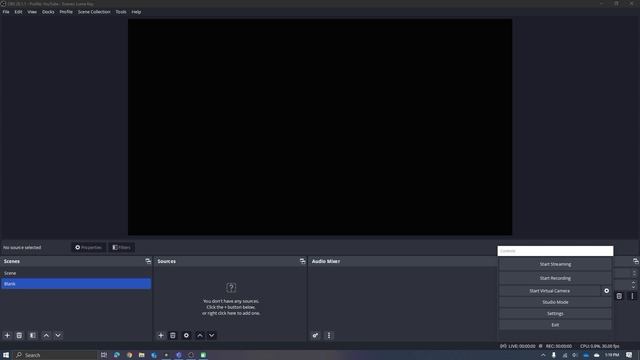640x360 pixels.
Task: Open the Scene Collection menu
Action: pos(94,12)
